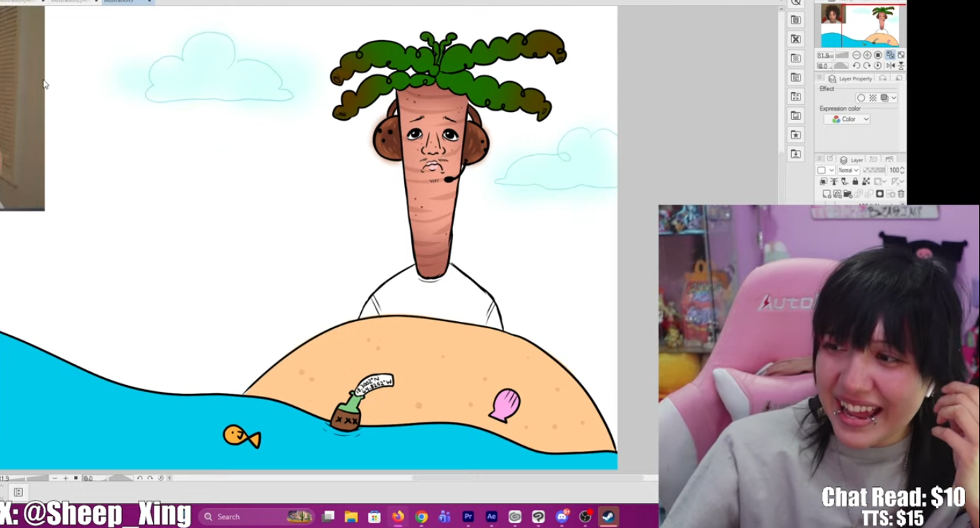Open After Effects from the taskbar
Image resolution: width=980 pixels, height=528 pixels.
point(491,517)
